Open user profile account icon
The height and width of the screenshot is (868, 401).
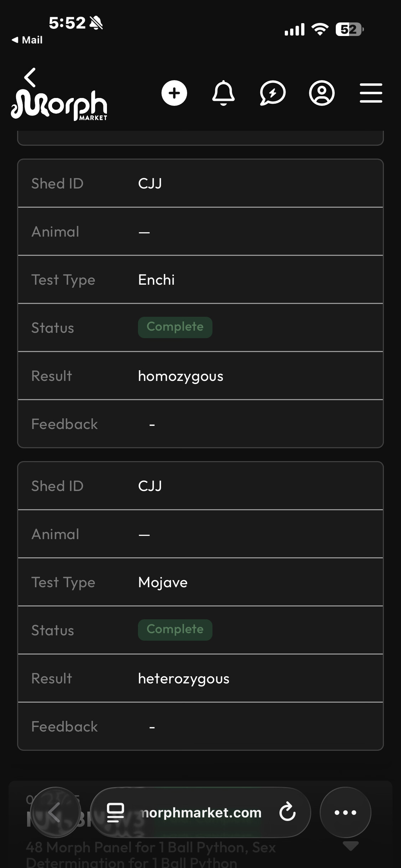pos(322,93)
